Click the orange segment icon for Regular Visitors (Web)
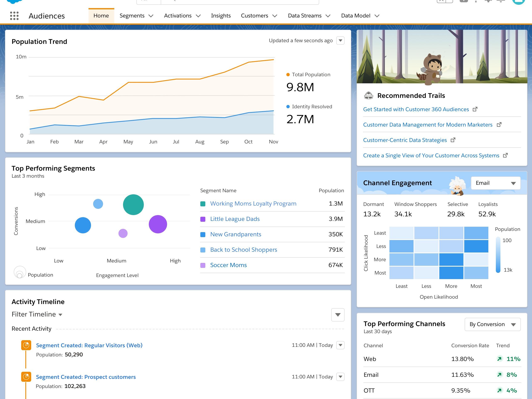Image resolution: width=532 pixels, height=399 pixels. [x=26, y=345]
